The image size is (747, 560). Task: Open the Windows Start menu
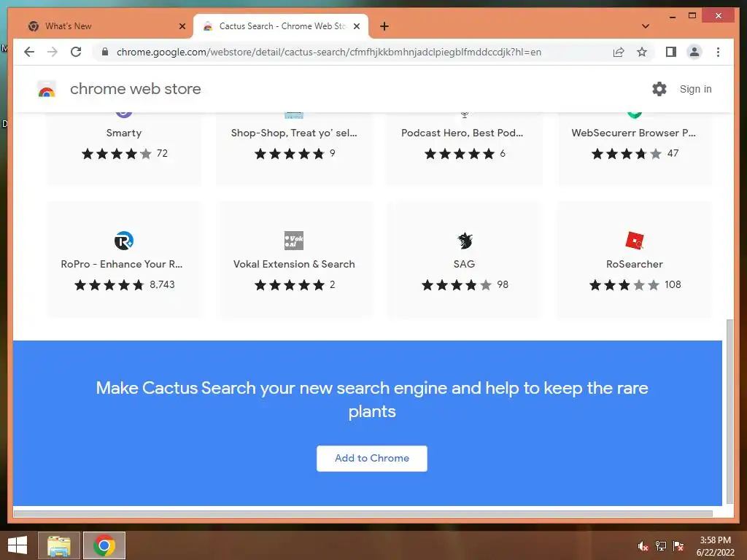point(18,545)
